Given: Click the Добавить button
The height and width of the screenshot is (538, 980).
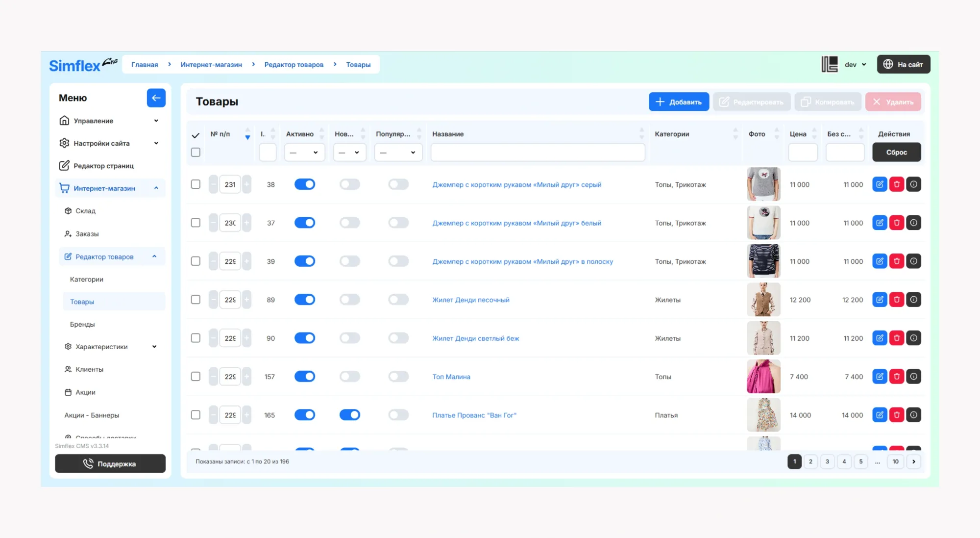Looking at the screenshot, I should point(679,102).
